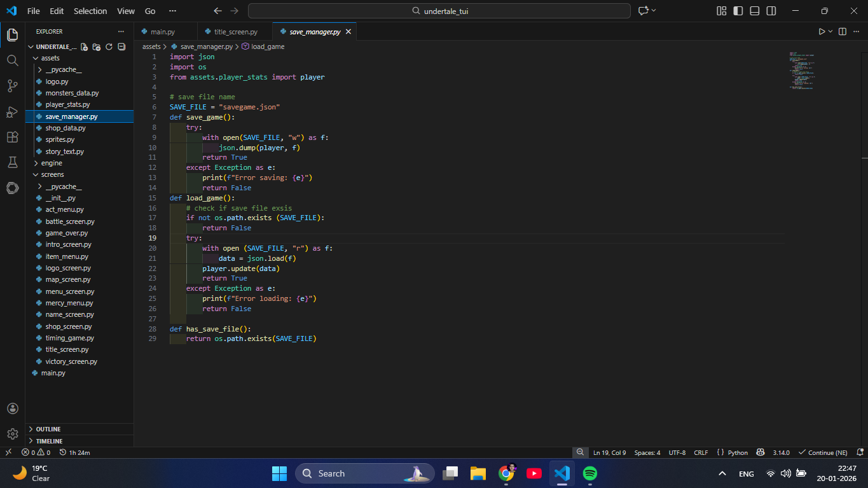Switch to the title_screen.py tab

point(235,32)
